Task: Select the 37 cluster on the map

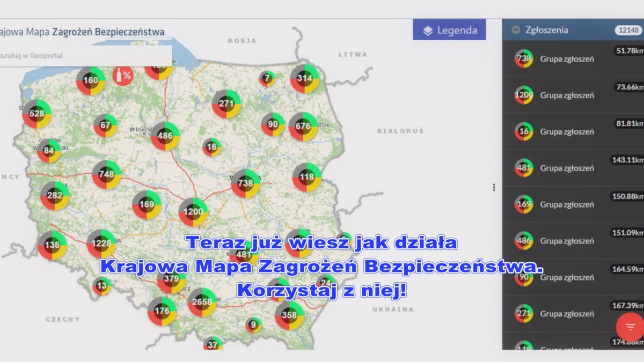Action: [x=213, y=344]
